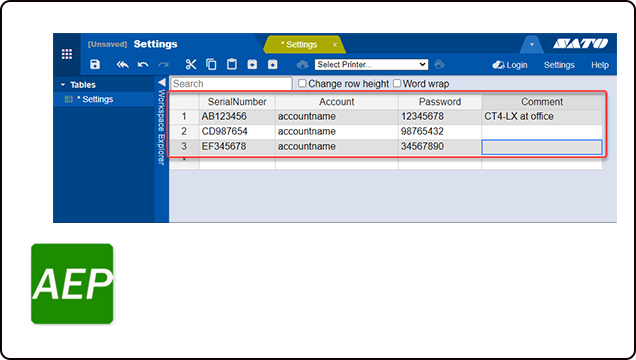Close the * Settings tab
Screen dimensions: 636x360
pyautogui.click(x=335, y=45)
